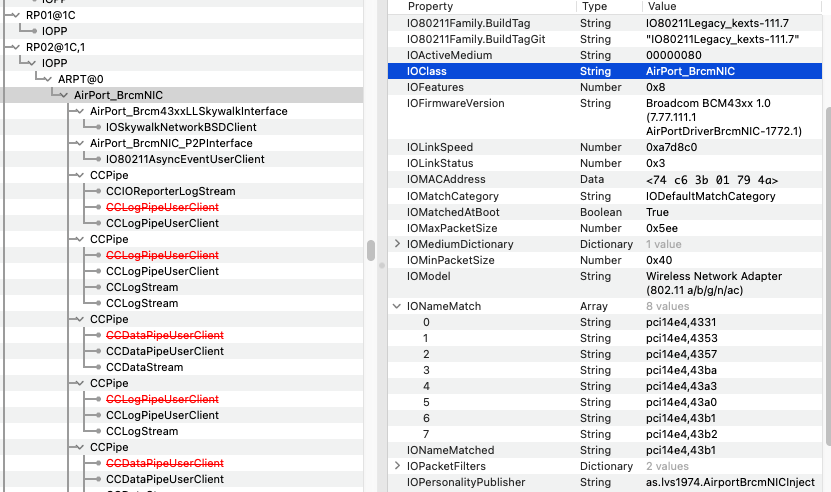Click the value pci14e4,4331
The width and height of the screenshot is (831, 492).
tap(681, 322)
